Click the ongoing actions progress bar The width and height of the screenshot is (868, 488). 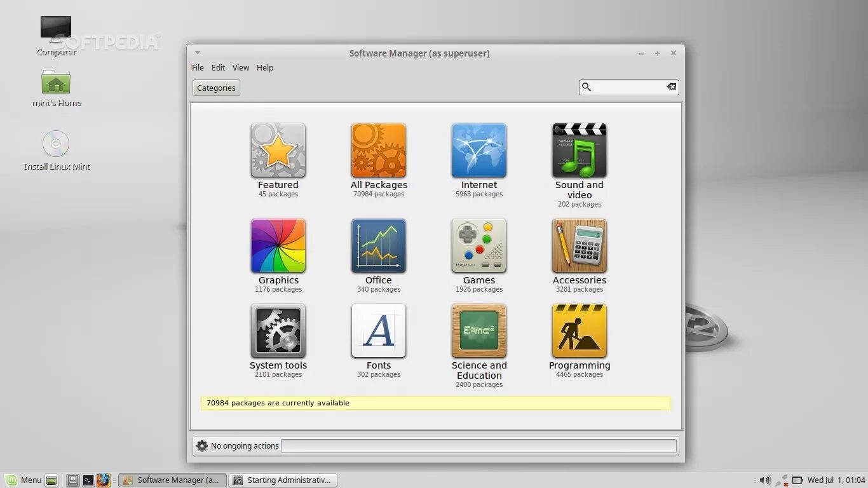tap(478, 446)
